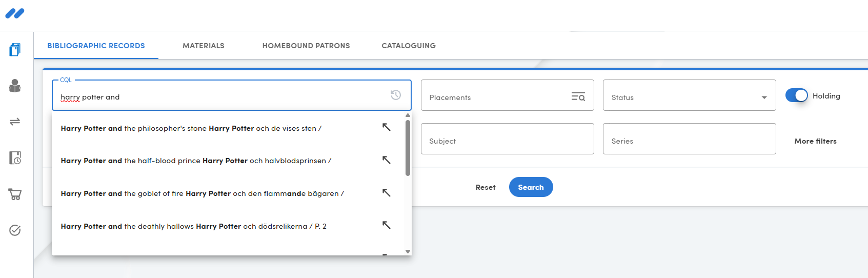This screenshot has width=868, height=278.
Task: Click the suggestion list scrollbar down arrow
Action: 408,251
